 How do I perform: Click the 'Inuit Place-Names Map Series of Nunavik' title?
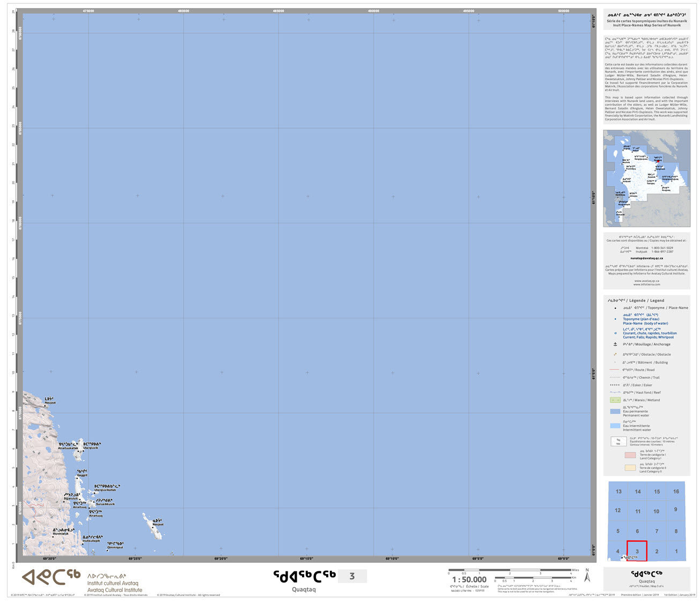647,25
